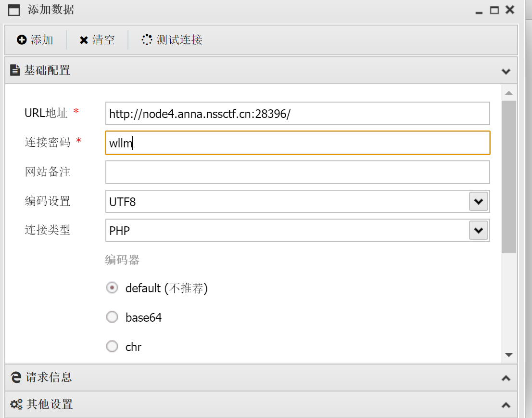Image resolution: width=532 pixels, height=418 pixels.
Task: Select the default (不推荐) encoder radio
Action: [112, 288]
